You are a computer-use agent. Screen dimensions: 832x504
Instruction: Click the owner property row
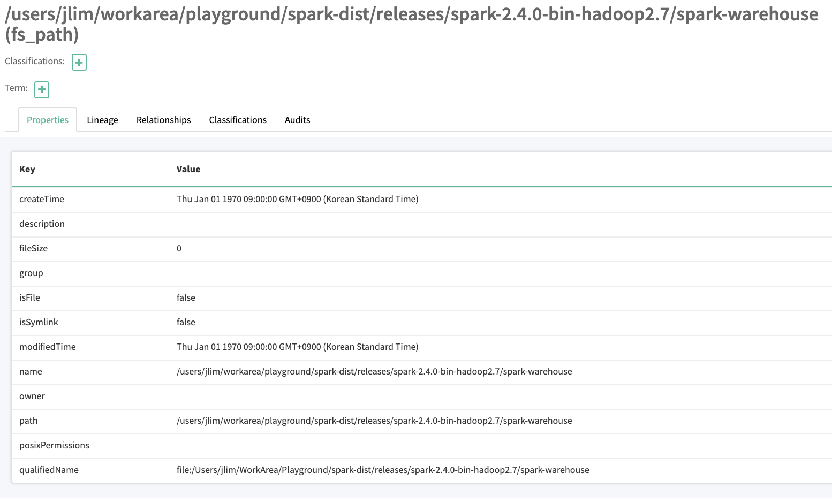pos(32,396)
